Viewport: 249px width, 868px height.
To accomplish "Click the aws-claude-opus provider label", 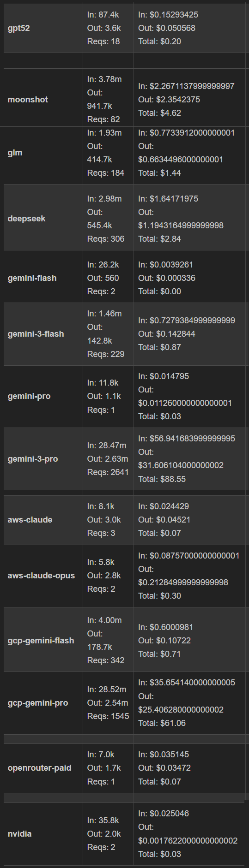I will click(41, 576).
